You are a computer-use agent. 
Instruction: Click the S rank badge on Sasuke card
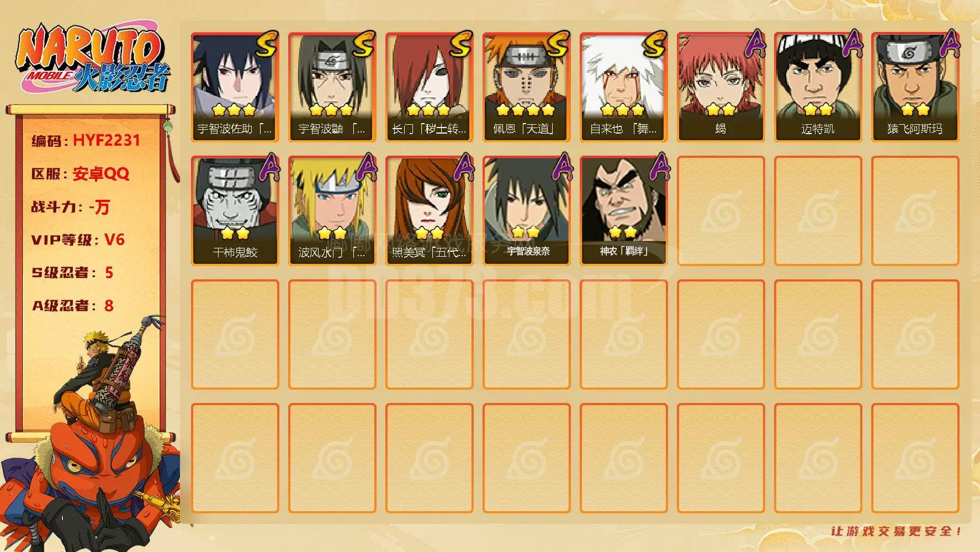266,45
